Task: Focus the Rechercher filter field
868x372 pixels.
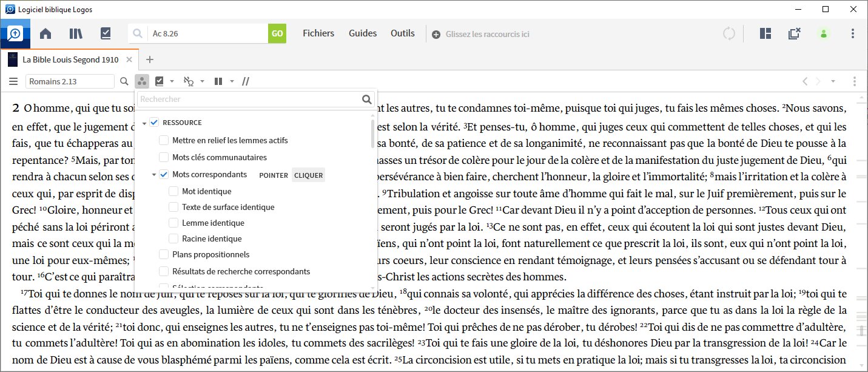Action: (x=249, y=100)
